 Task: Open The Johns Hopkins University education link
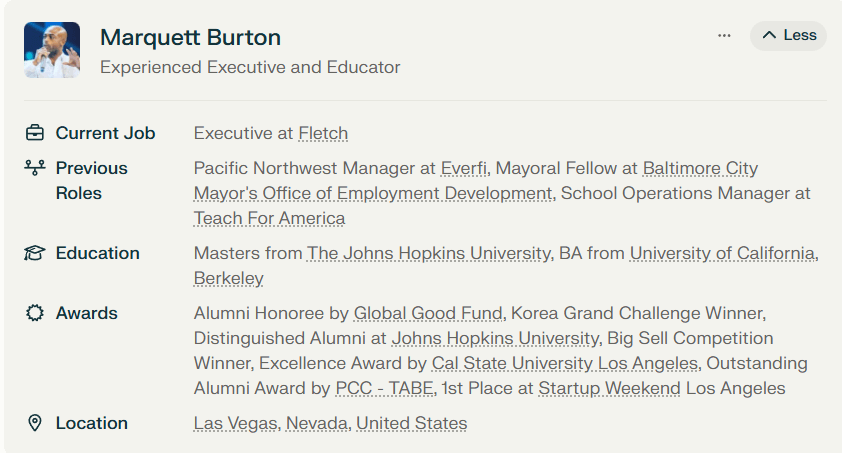(428, 253)
